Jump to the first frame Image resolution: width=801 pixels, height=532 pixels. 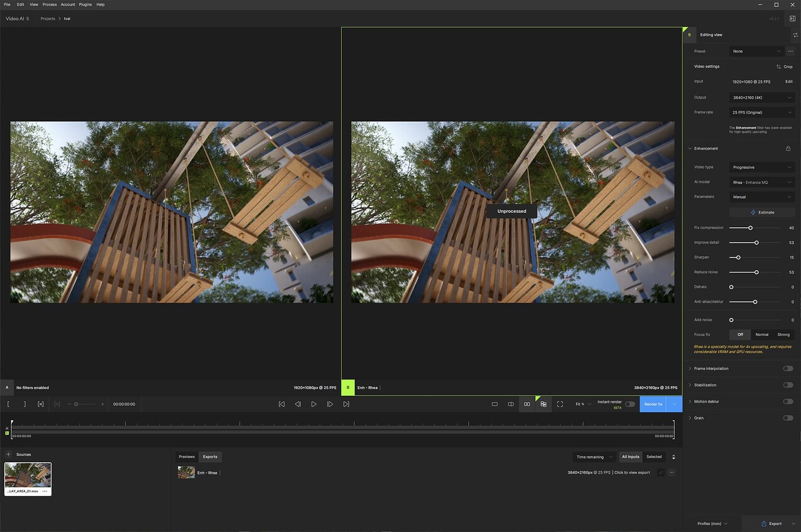click(x=281, y=404)
